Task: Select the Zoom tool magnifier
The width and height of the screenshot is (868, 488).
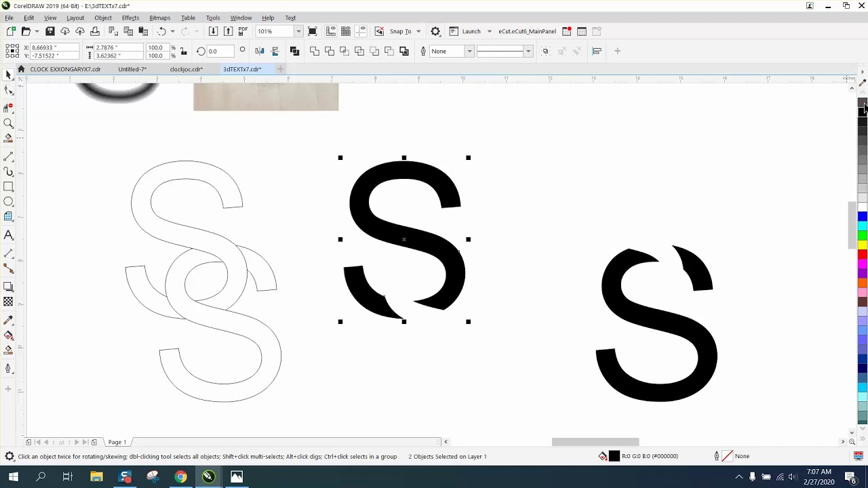Action: pos(8,123)
